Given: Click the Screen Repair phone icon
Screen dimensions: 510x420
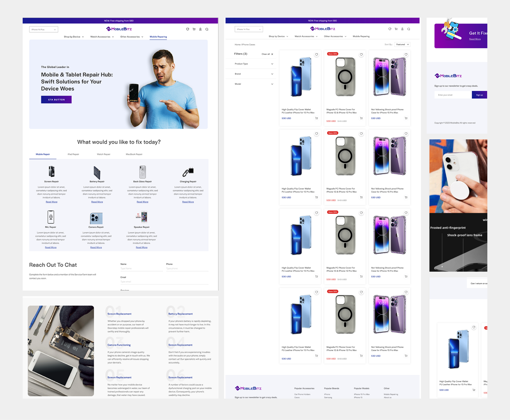Looking at the screenshot, I should click(51, 171).
